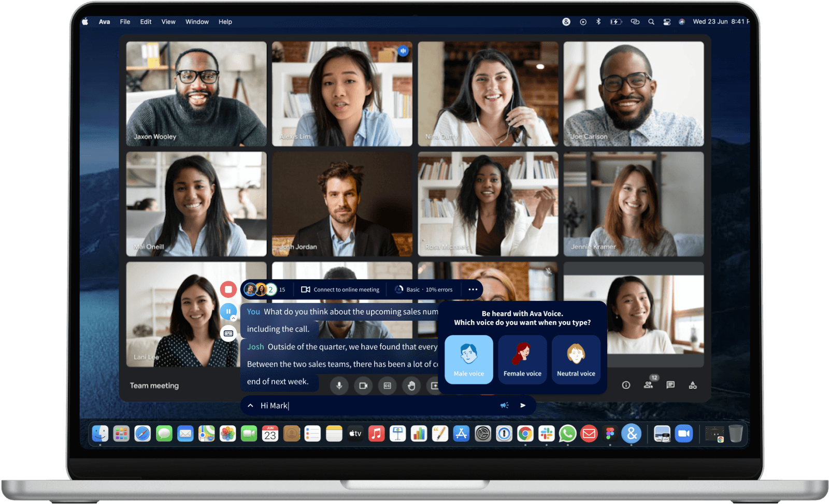The height and width of the screenshot is (504, 829).
Task: Open the participant avatars group showing 15
Action: [264, 290]
